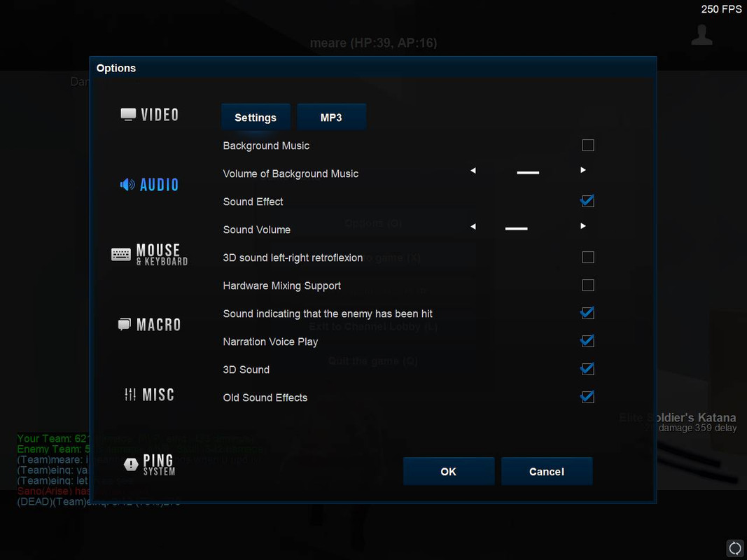
Task: Disable the Sound Effect checkbox
Action: (x=588, y=201)
